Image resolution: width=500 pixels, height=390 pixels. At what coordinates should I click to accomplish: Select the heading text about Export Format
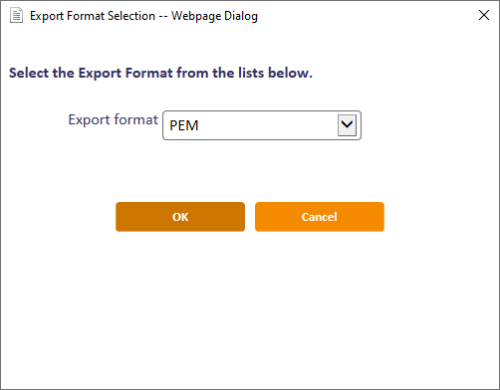pos(161,73)
